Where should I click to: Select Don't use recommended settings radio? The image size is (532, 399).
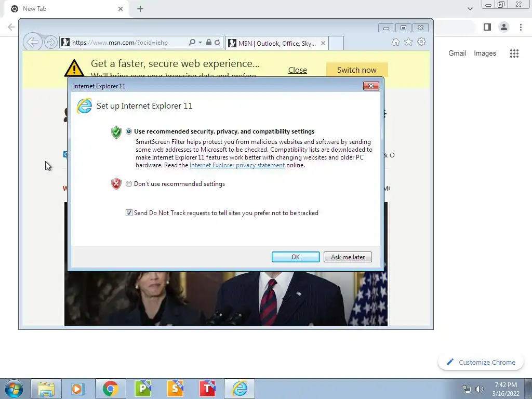click(129, 184)
